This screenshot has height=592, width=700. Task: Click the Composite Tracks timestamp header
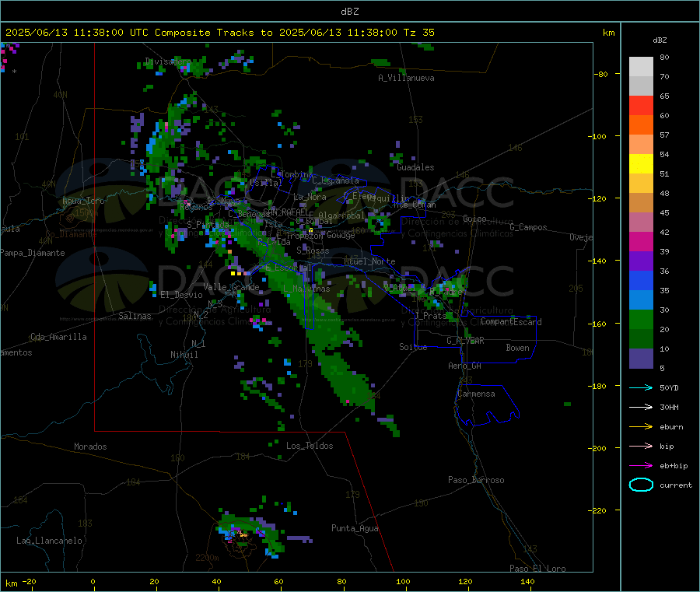[x=219, y=33]
